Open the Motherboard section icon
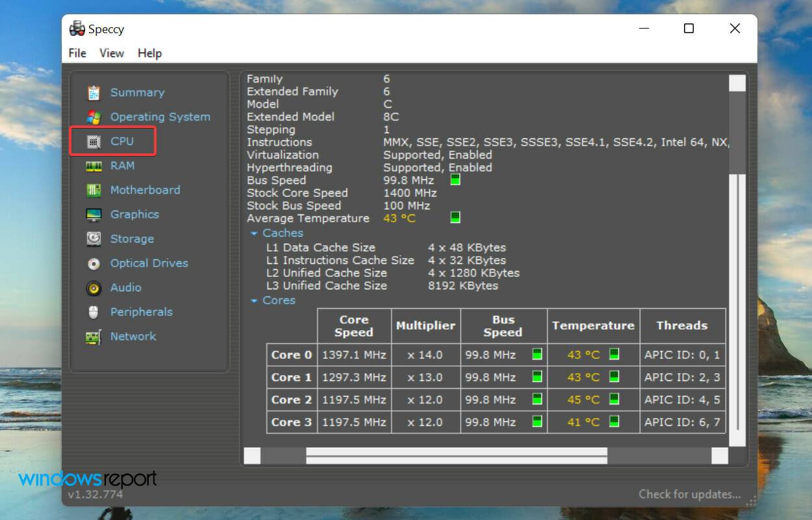Image resolution: width=812 pixels, height=520 pixels. point(93,190)
